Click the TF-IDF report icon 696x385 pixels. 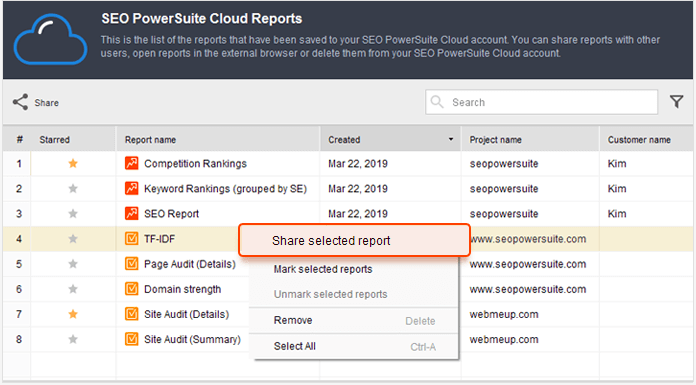point(131,238)
